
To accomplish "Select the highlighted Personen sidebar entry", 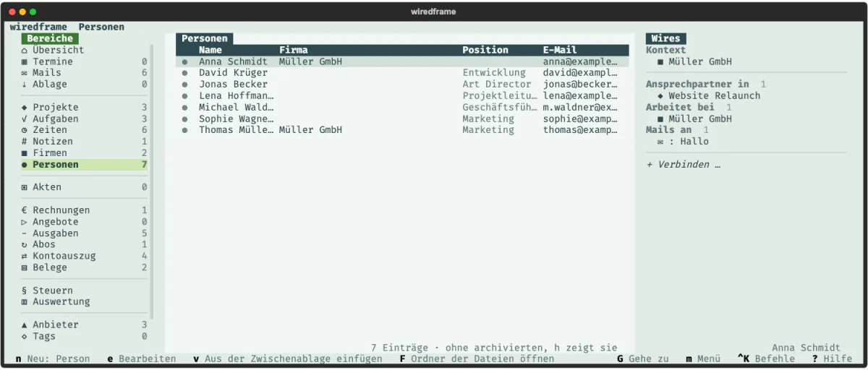I will pyautogui.click(x=85, y=165).
